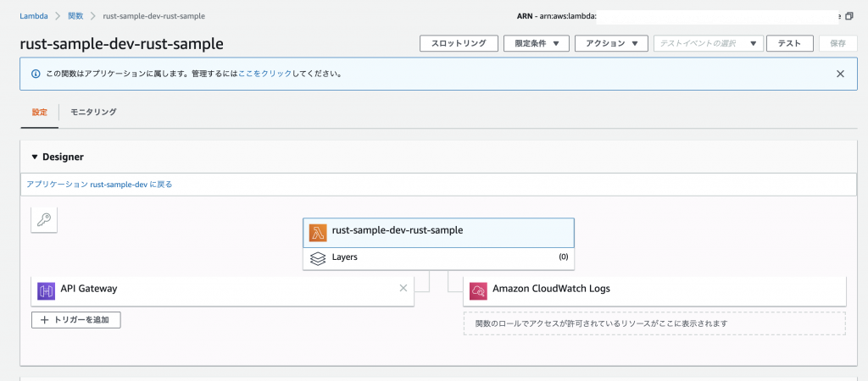Add a trigger with トリガーを追加

(x=75, y=320)
